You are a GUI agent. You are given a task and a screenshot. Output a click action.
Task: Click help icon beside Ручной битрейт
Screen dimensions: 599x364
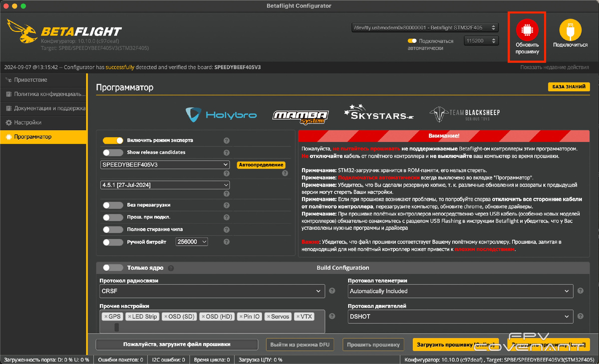click(x=227, y=242)
